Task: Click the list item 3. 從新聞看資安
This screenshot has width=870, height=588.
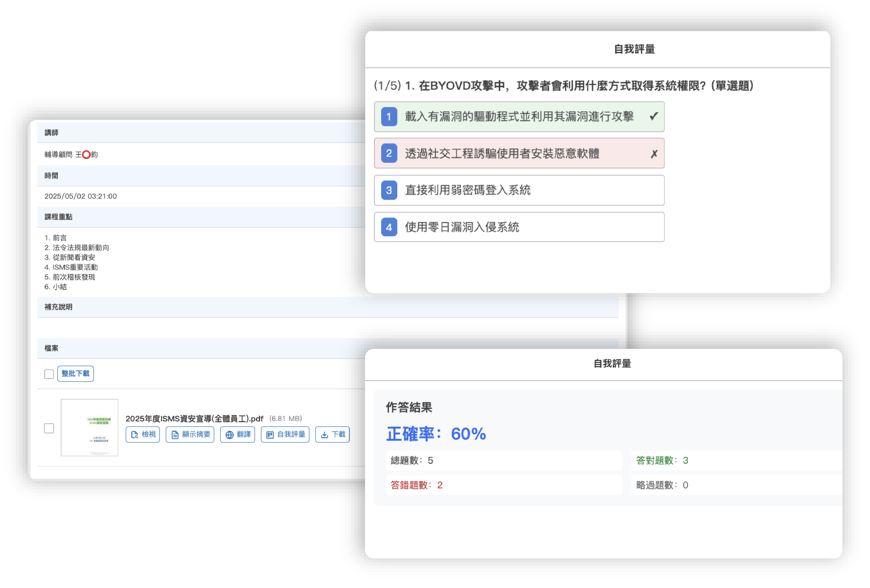Action: [x=70, y=257]
